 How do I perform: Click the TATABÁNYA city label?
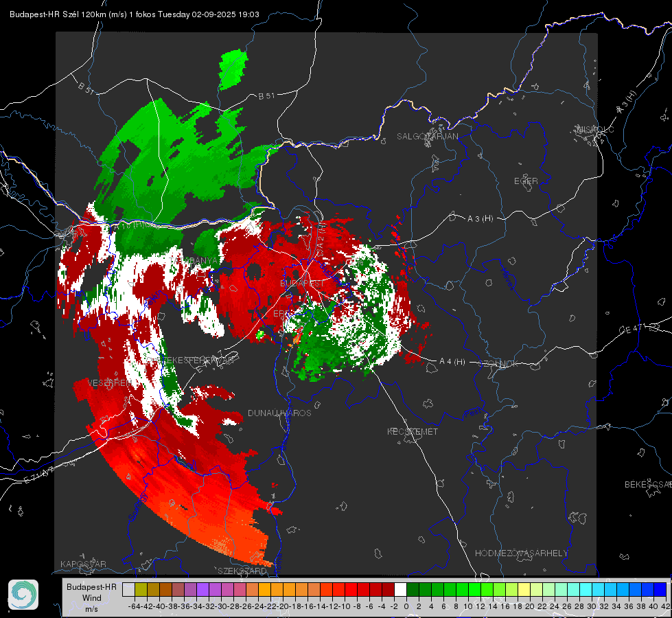[194, 261]
